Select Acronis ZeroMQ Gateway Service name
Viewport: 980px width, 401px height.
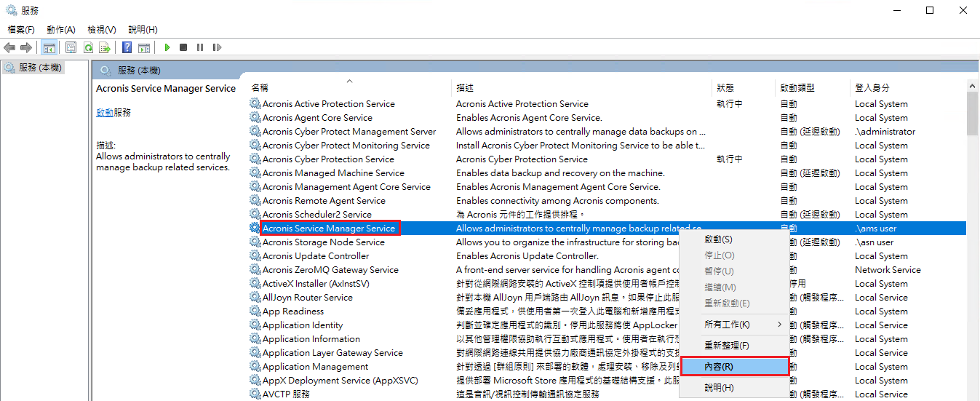(x=330, y=269)
